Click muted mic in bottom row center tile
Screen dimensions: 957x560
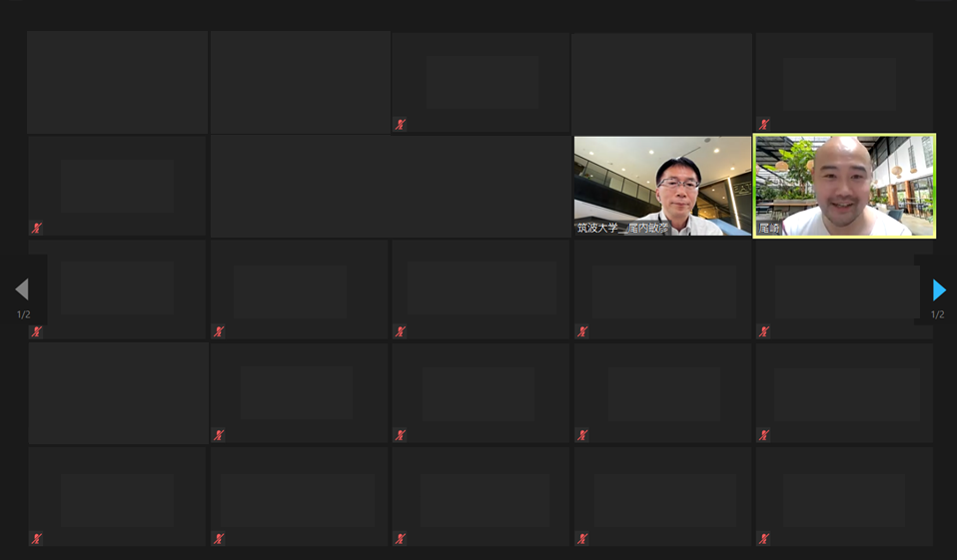(x=400, y=539)
